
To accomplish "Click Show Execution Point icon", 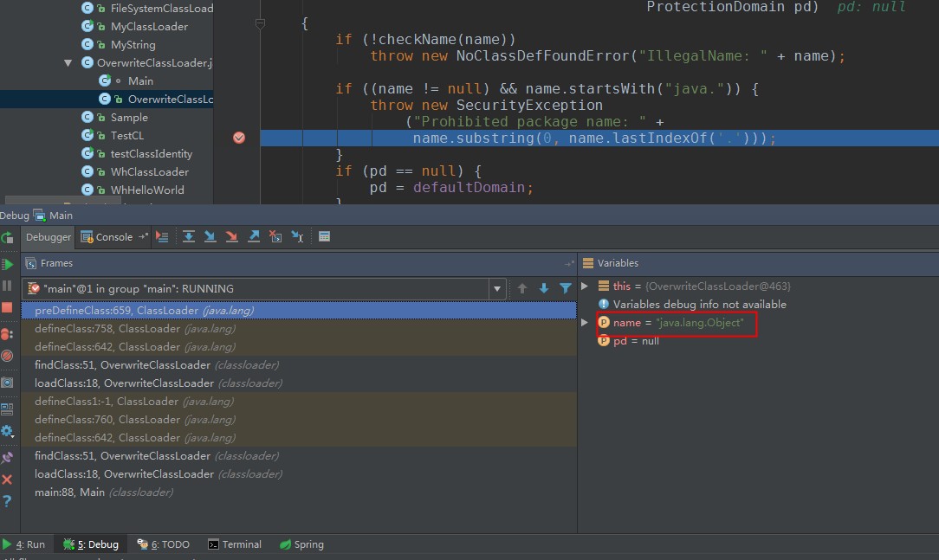I will pos(162,237).
